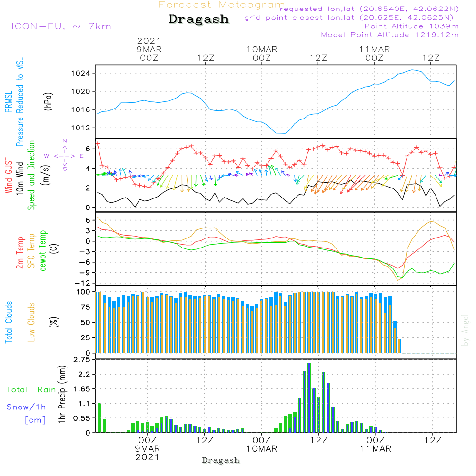The image size is (476, 476).
Task: Click the '(m/s)' unit label
Action: pyautogui.click(x=46, y=175)
